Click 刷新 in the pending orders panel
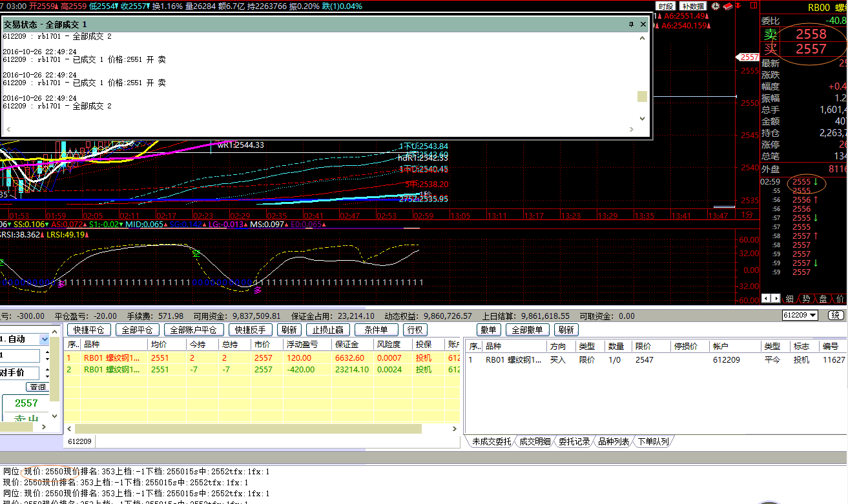The height and width of the screenshot is (504, 848). click(565, 330)
